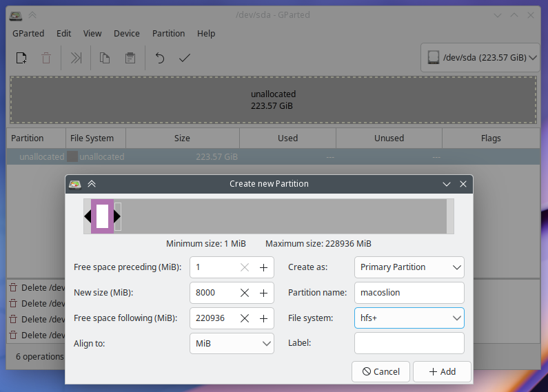
Task: Click the Unused column header
Action: pyautogui.click(x=389, y=138)
